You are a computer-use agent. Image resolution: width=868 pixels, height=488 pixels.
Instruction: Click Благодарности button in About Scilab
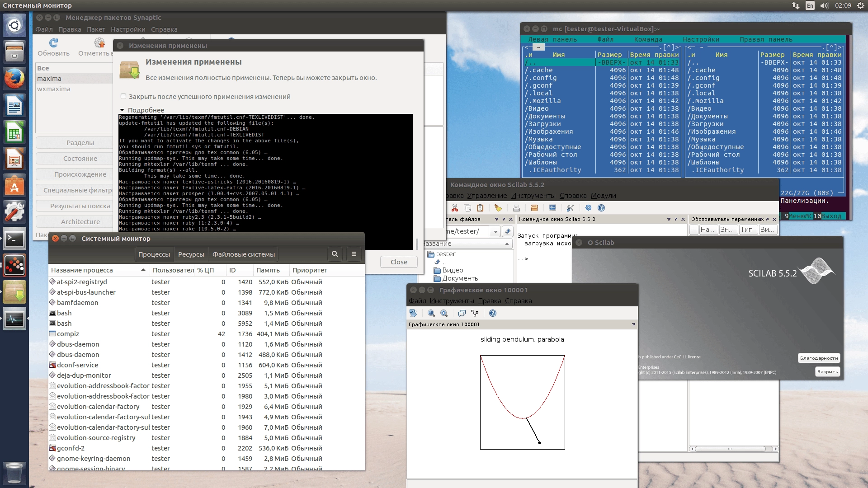pyautogui.click(x=819, y=358)
